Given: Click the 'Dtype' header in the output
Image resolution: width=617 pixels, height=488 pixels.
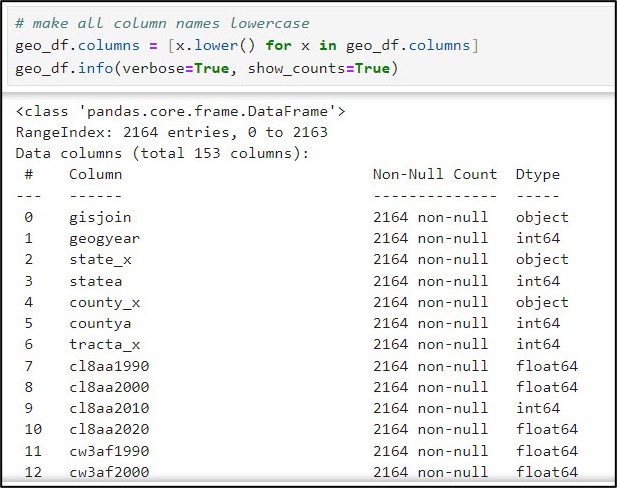Looking at the screenshot, I should point(538,174).
